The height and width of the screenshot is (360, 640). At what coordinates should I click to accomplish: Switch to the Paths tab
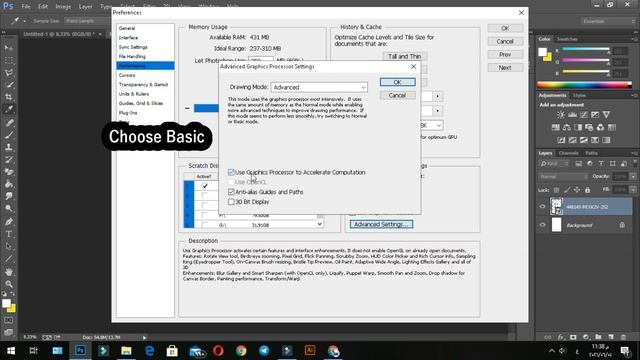click(591, 153)
